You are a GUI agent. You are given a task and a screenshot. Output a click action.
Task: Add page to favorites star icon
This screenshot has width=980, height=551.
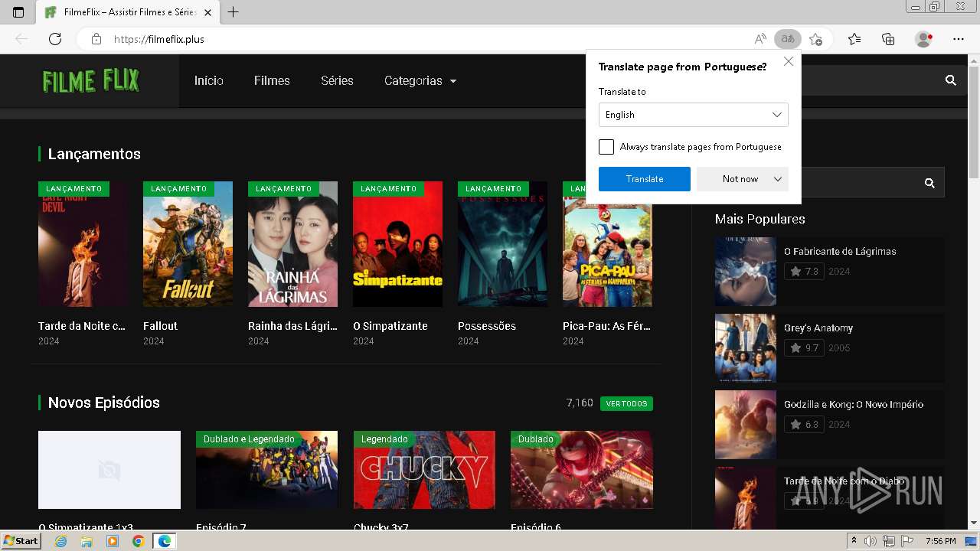click(x=816, y=39)
